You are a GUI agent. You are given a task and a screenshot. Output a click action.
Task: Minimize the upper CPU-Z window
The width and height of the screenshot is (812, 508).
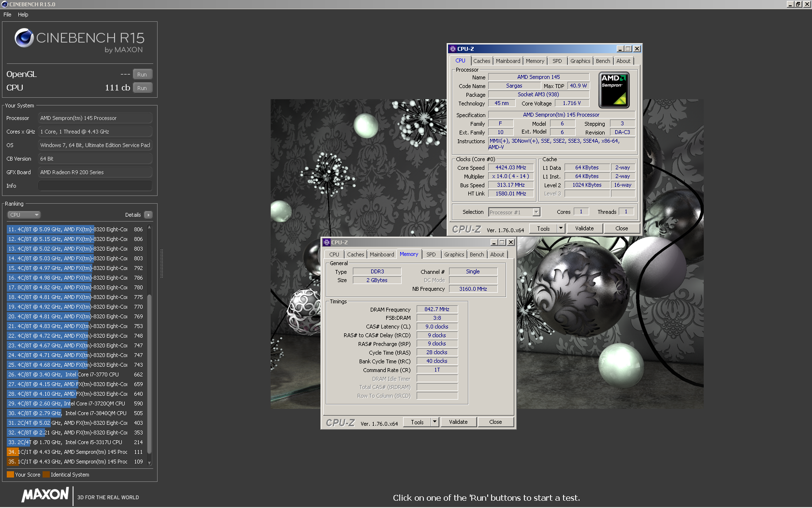(620, 49)
